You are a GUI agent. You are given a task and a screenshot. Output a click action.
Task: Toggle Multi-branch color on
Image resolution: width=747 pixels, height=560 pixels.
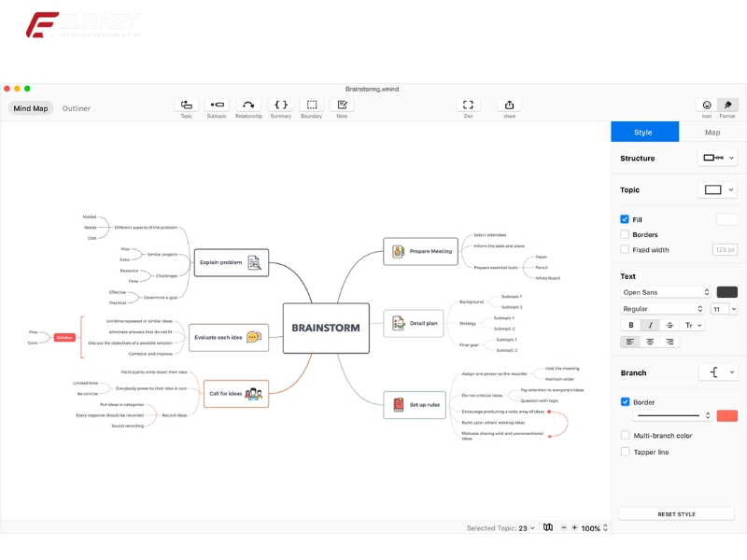pyautogui.click(x=626, y=434)
